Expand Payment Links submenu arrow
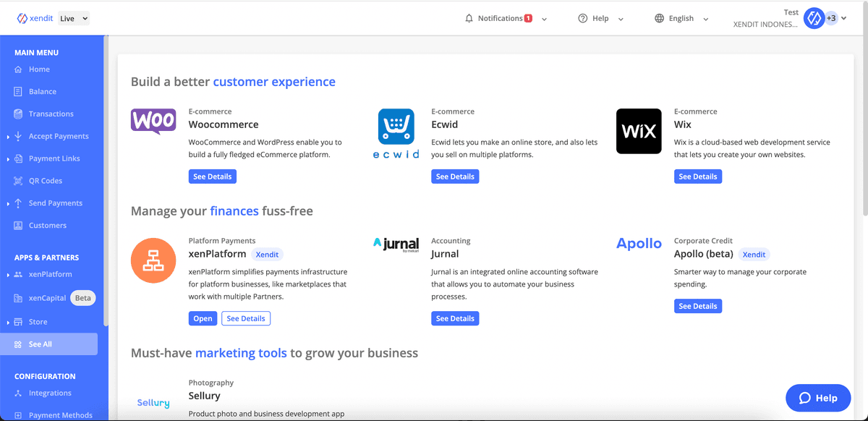Screen dimensions: 868x421 click(x=8, y=159)
